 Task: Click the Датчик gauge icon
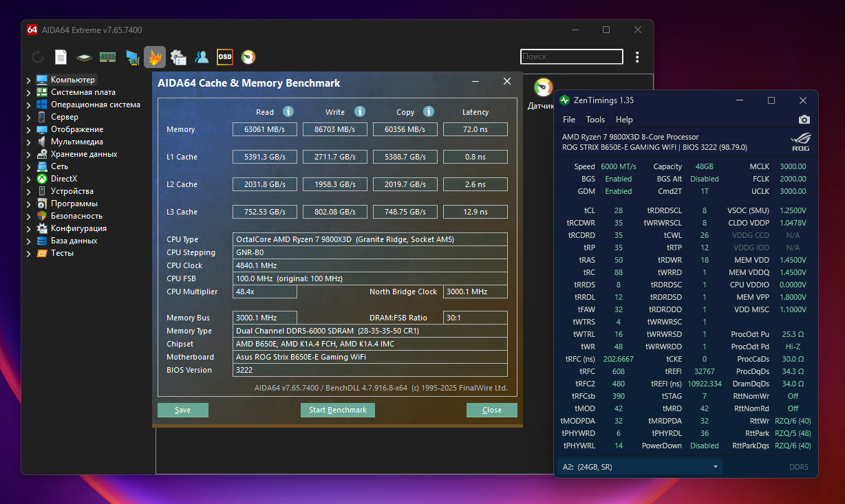pyautogui.click(x=544, y=88)
